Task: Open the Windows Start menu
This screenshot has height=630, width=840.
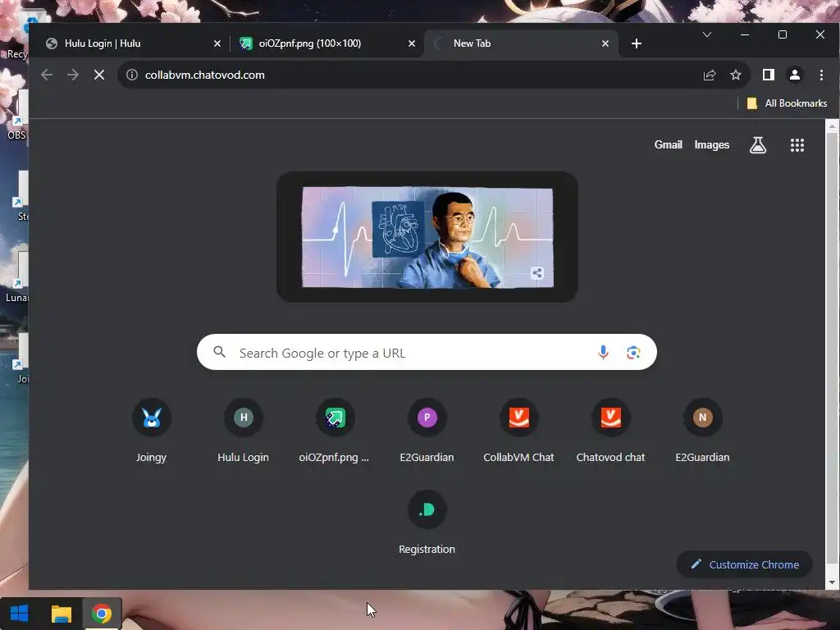Action: (20, 614)
